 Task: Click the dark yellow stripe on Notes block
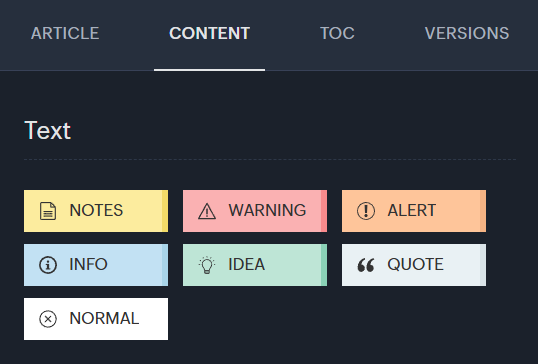pyautogui.click(x=165, y=211)
